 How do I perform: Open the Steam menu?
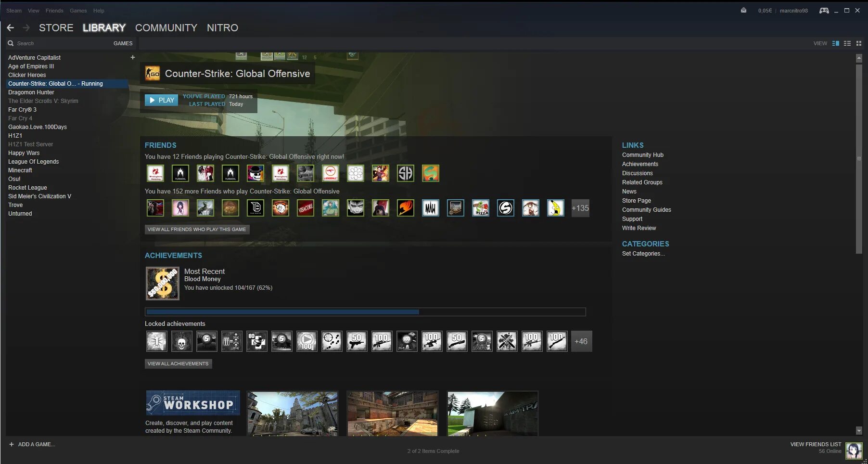tap(14, 11)
